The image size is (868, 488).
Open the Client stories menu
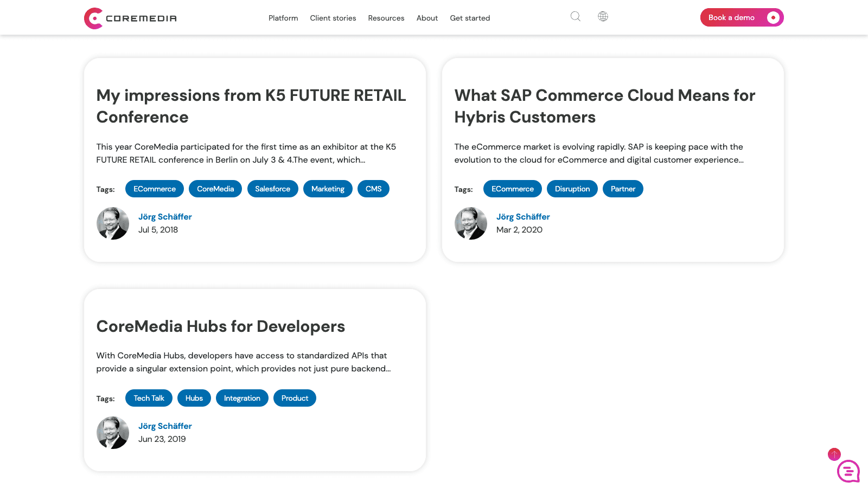pyautogui.click(x=333, y=18)
